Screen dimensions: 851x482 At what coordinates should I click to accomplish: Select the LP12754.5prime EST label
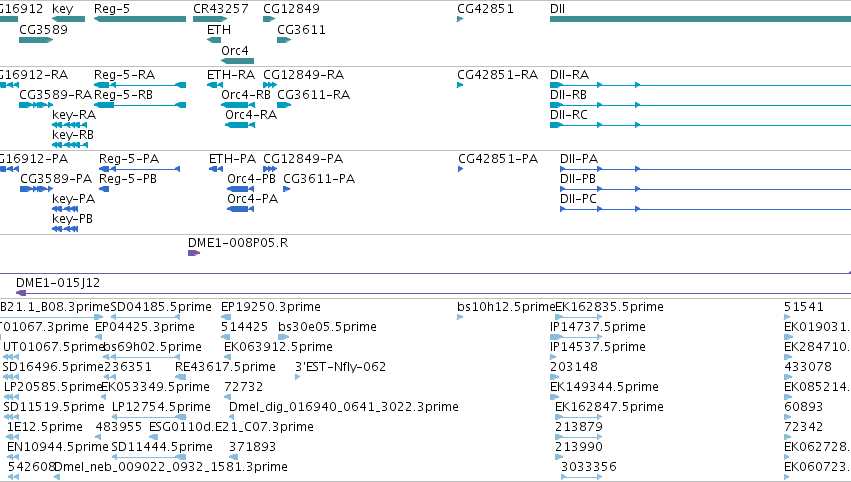coord(161,407)
